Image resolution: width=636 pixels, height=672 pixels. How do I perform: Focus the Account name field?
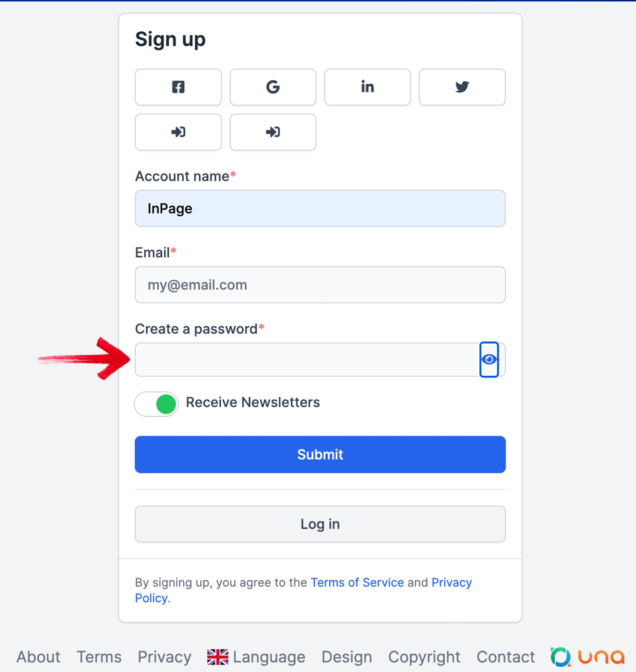tap(320, 208)
